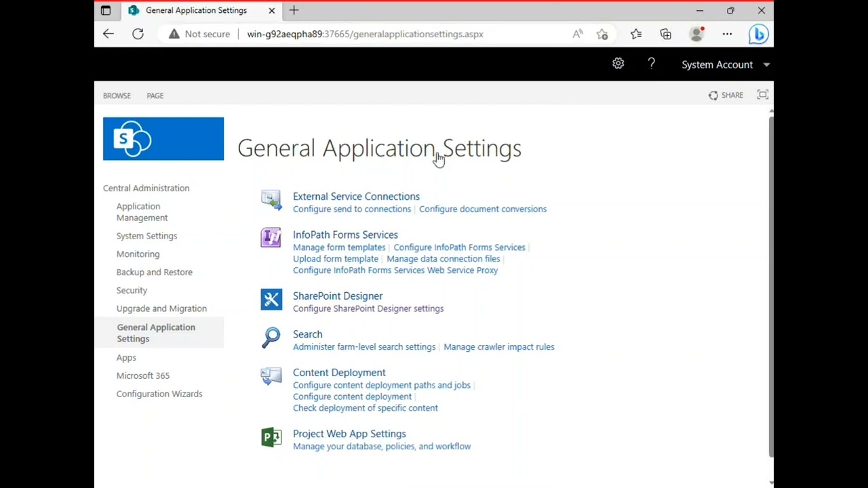Open SharePoint Designer heading link
Viewport: 868px width, 488px height.
338,296
